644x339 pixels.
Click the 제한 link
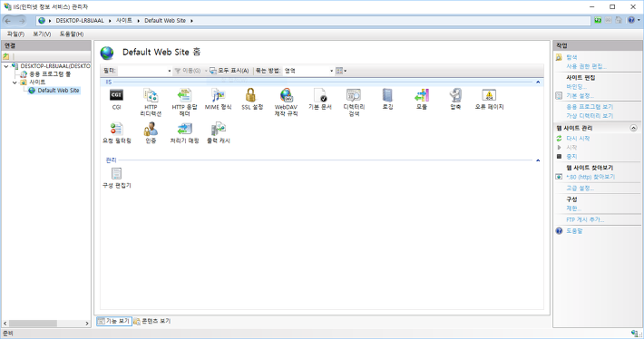(x=574, y=208)
